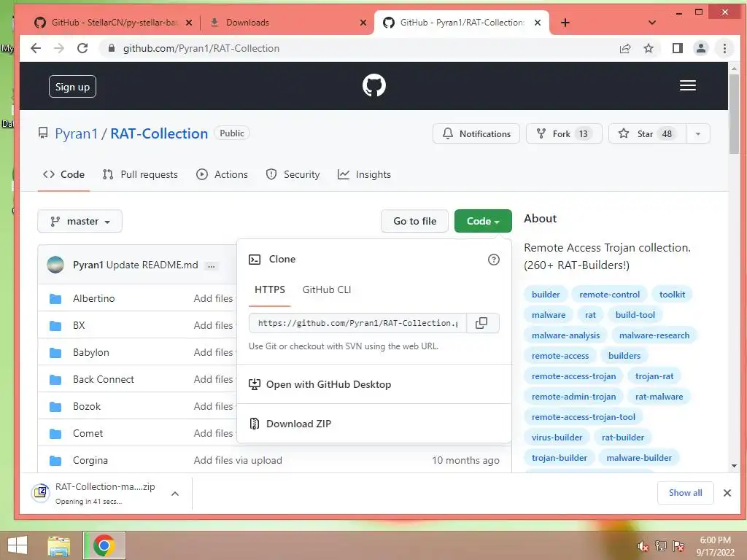Select the HTTPS clone tab
Image resolution: width=747 pixels, height=560 pixels.
270,290
